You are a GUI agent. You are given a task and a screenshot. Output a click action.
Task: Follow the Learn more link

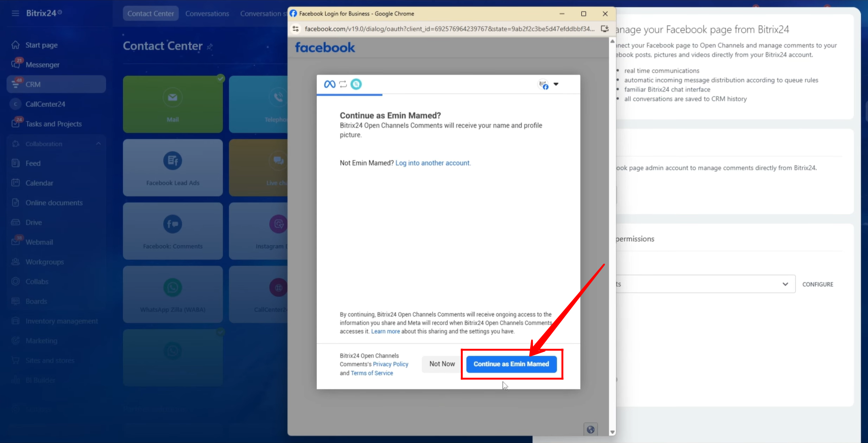pos(385,331)
